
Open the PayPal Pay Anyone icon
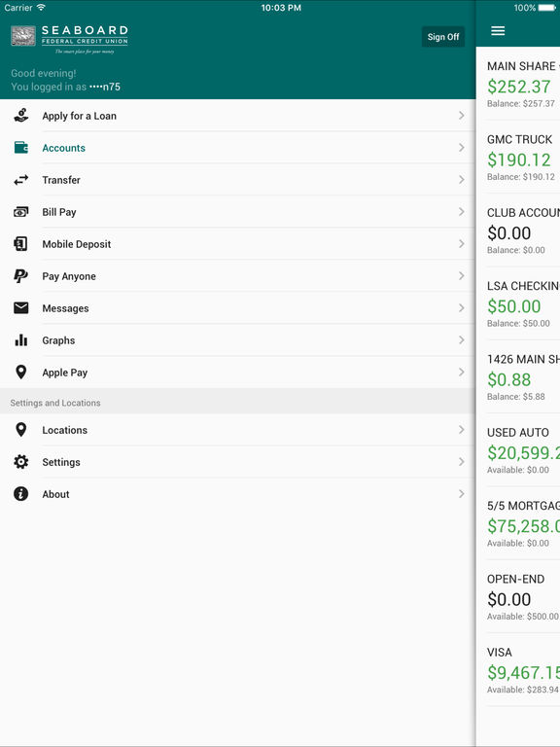click(20, 276)
